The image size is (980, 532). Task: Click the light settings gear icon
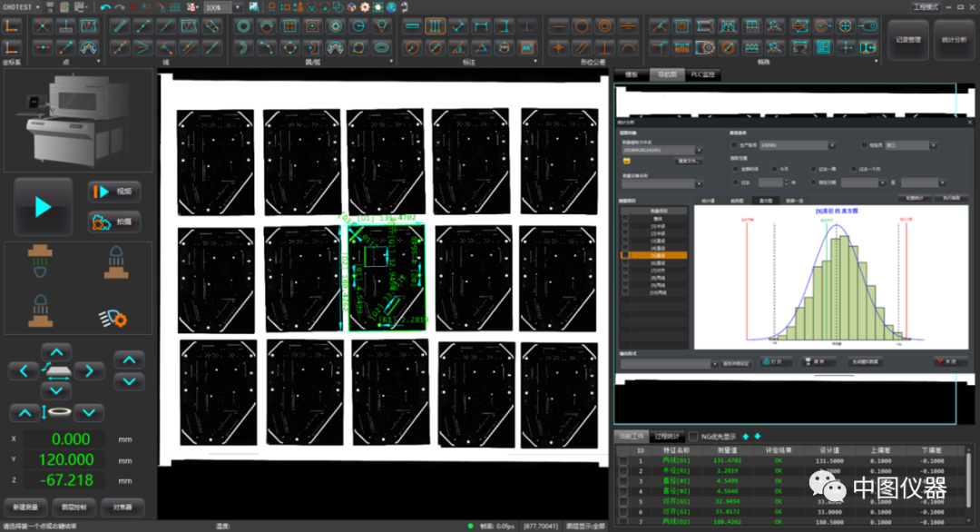113,317
